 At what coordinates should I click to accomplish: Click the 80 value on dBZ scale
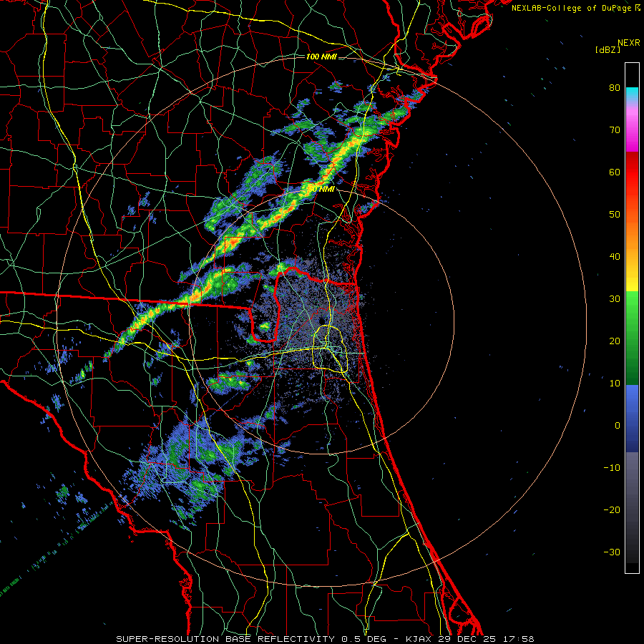pos(615,88)
